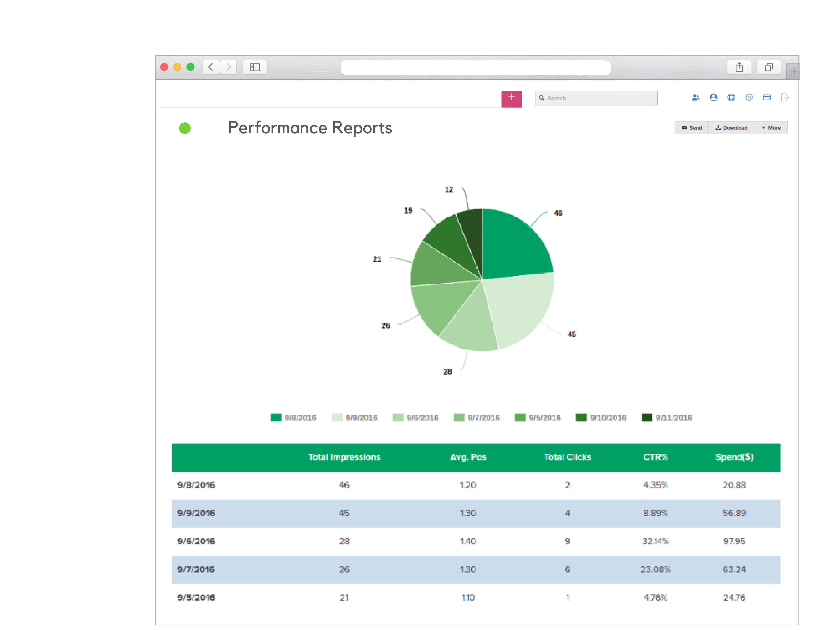Click the Send button
The width and height of the screenshot is (840, 630).
tap(691, 128)
